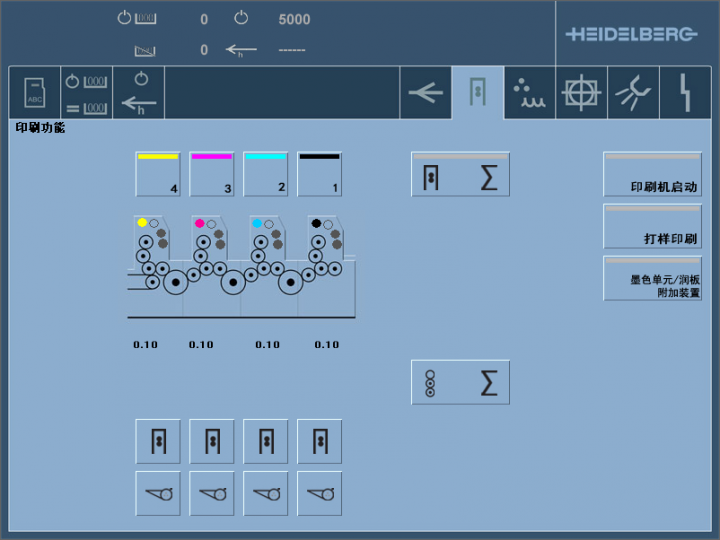Toggle impression on for magenta unit 3
The height and width of the screenshot is (540, 720).
point(212,441)
